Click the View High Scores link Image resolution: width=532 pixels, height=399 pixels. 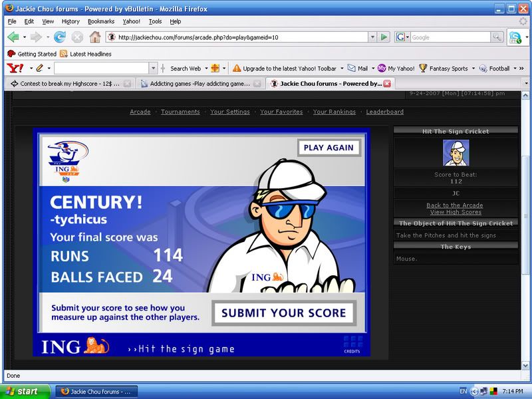(x=456, y=212)
